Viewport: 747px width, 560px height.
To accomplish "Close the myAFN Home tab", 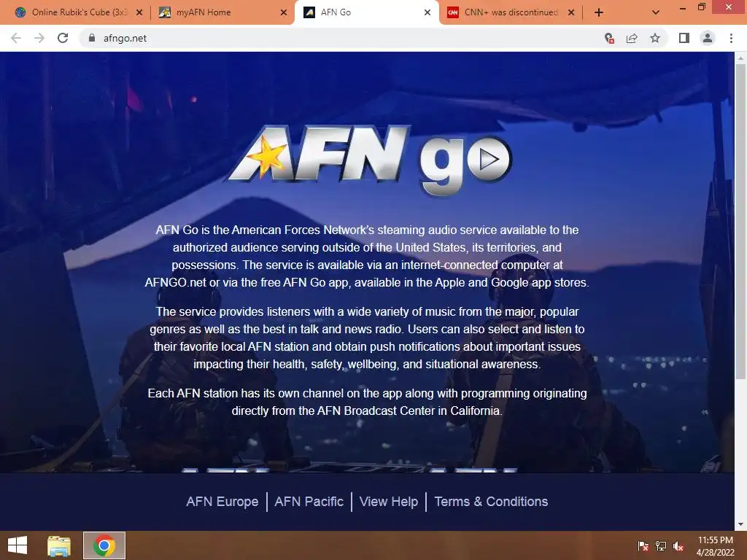I will point(284,12).
